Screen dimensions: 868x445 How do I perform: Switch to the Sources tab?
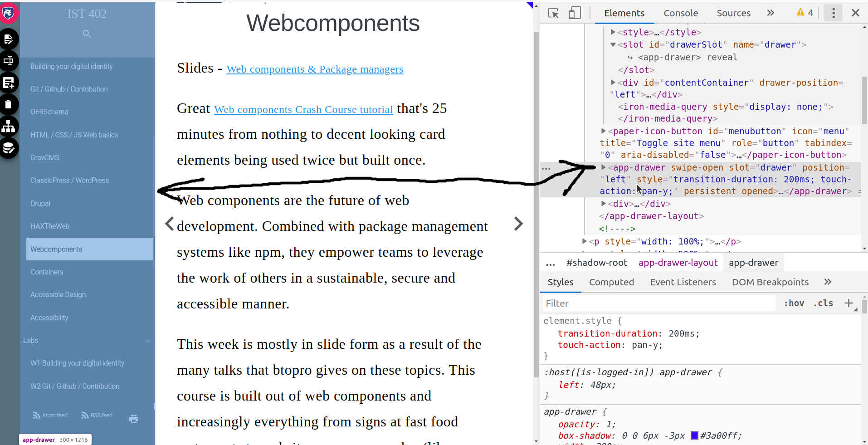pos(733,13)
